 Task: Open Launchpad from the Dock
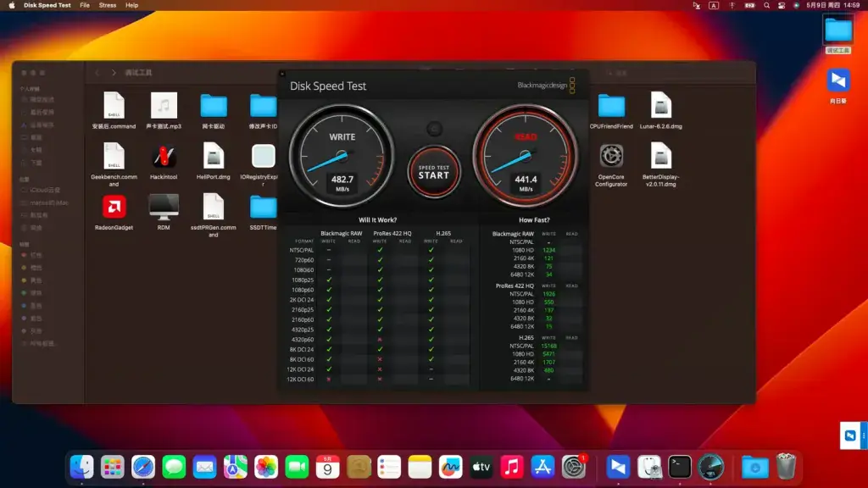(113, 467)
